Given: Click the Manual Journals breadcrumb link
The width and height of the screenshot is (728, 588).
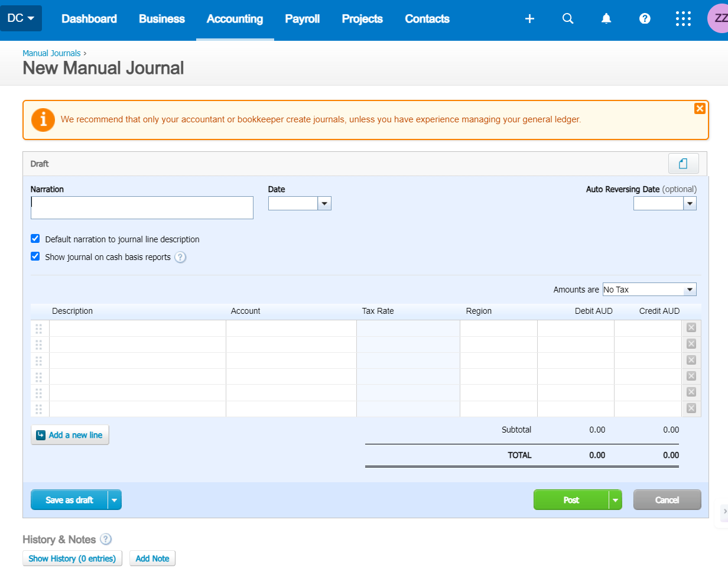Looking at the screenshot, I should (x=51, y=53).
